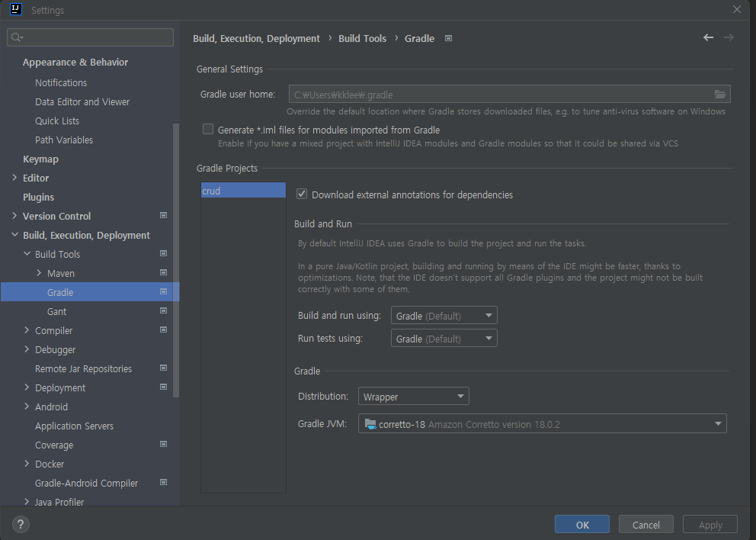Expand the Editor settings node
The image size is (756, 540).
[x=14, y=178]
